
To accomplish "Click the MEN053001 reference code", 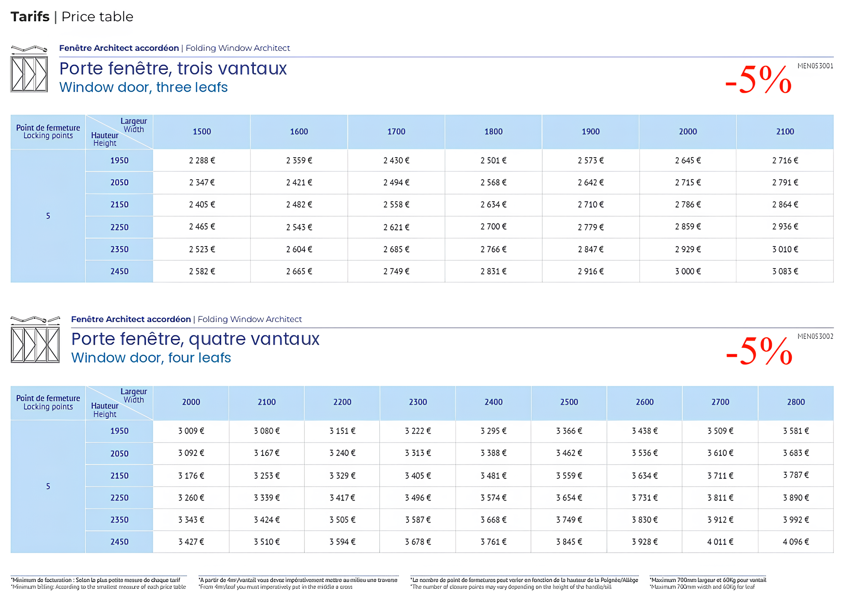I will pyautogui.click(x=815, y=66).
